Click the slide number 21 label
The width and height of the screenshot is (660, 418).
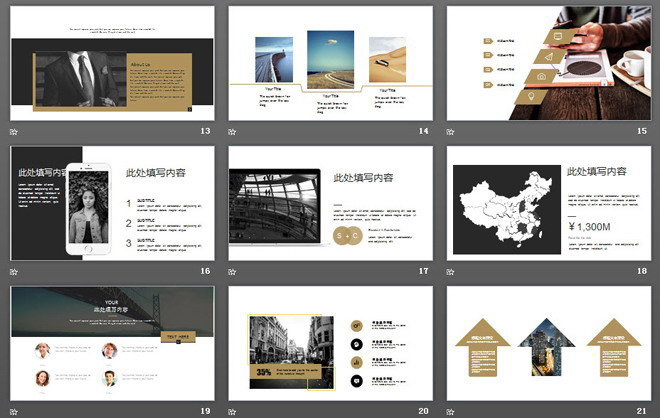641,410
